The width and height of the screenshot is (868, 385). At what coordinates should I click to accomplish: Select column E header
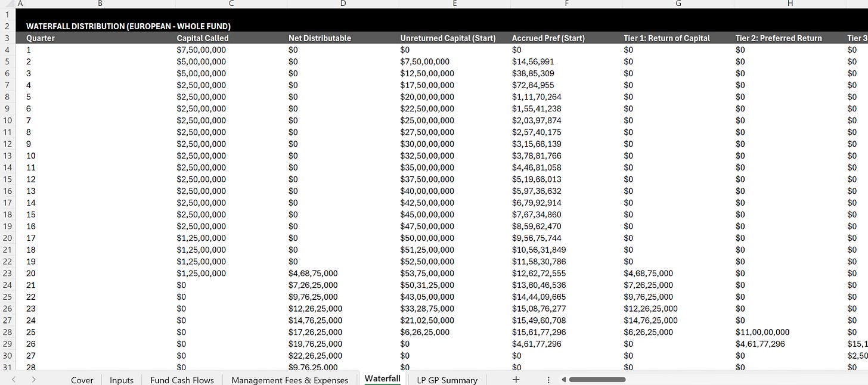[x=454, y=4]
